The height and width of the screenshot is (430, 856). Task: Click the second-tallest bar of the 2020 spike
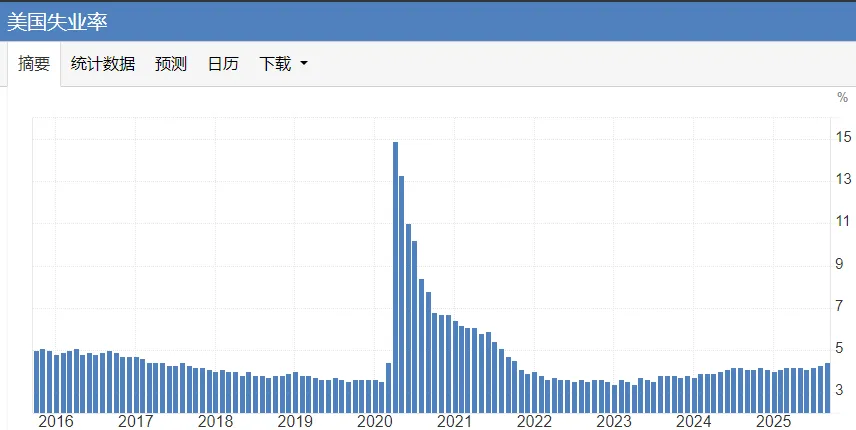(402, 293)
